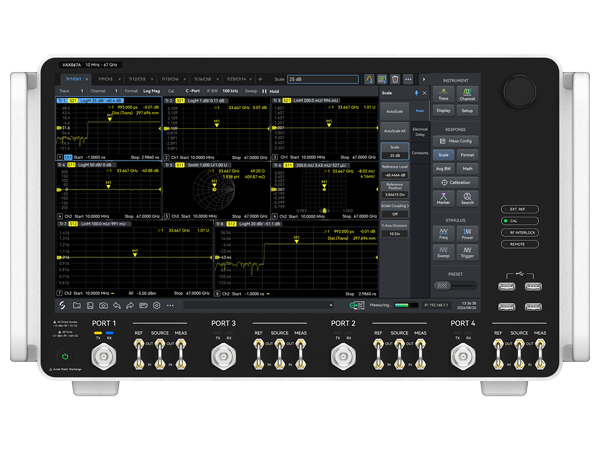Image resolution: width=600 pixels, height=450 pixels.
Task: Click the Avg BW response button
Action: (443, 169)
